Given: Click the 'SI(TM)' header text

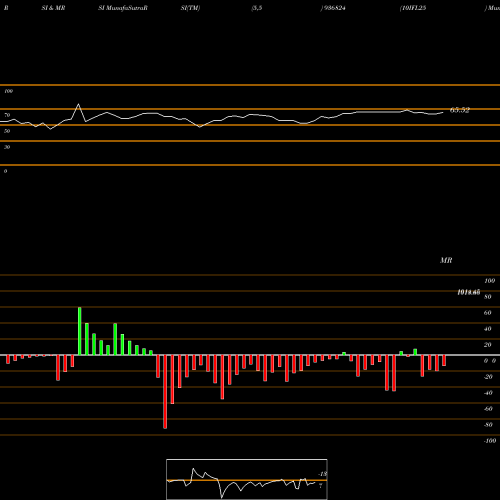Looking at the screenshot, I should (x=190, y=8).
